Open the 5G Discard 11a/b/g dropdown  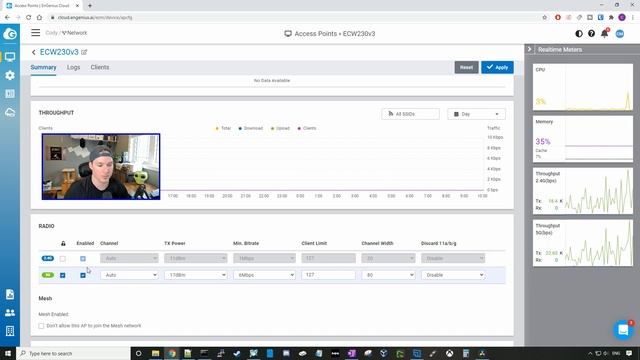click(x=453, y=275)
